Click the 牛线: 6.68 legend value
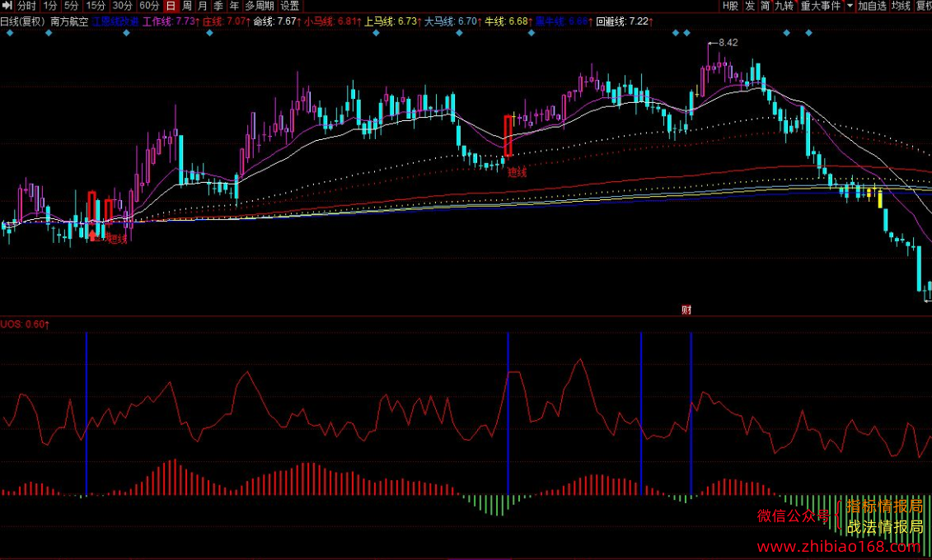The width and height of the screenshot is (932, 560). 508,21
